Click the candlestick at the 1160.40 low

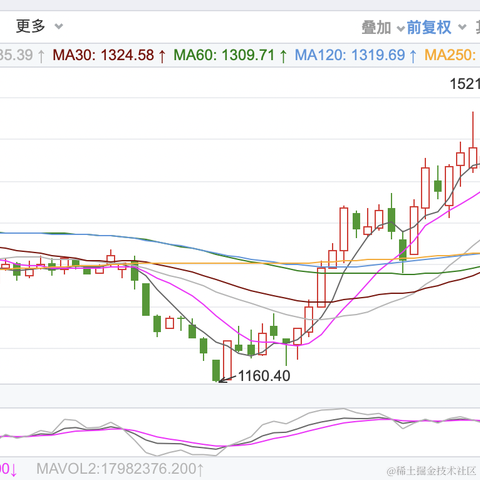(x=216, y=370)
